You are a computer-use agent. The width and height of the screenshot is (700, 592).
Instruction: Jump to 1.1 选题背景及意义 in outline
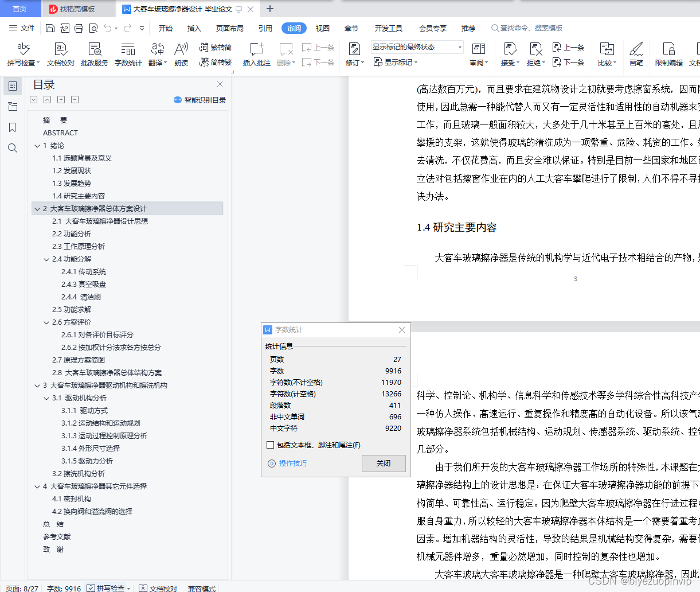(82, 158)
